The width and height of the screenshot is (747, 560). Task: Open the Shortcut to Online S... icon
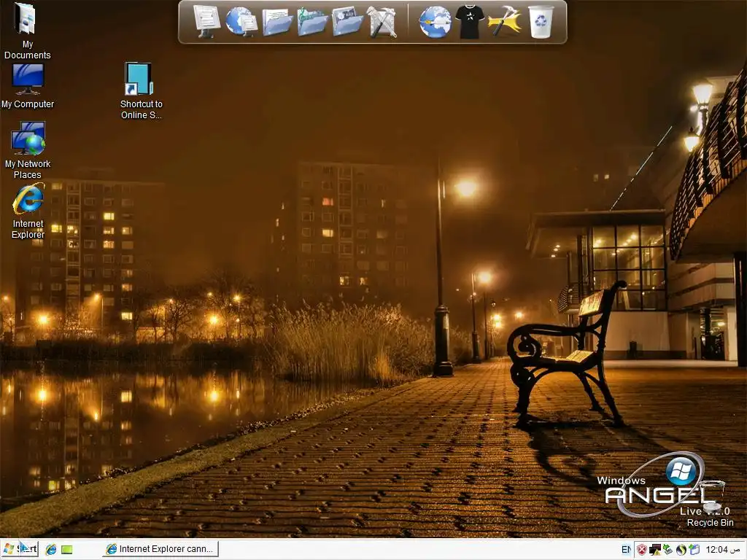pyautogui.click(x=141, y=90)
